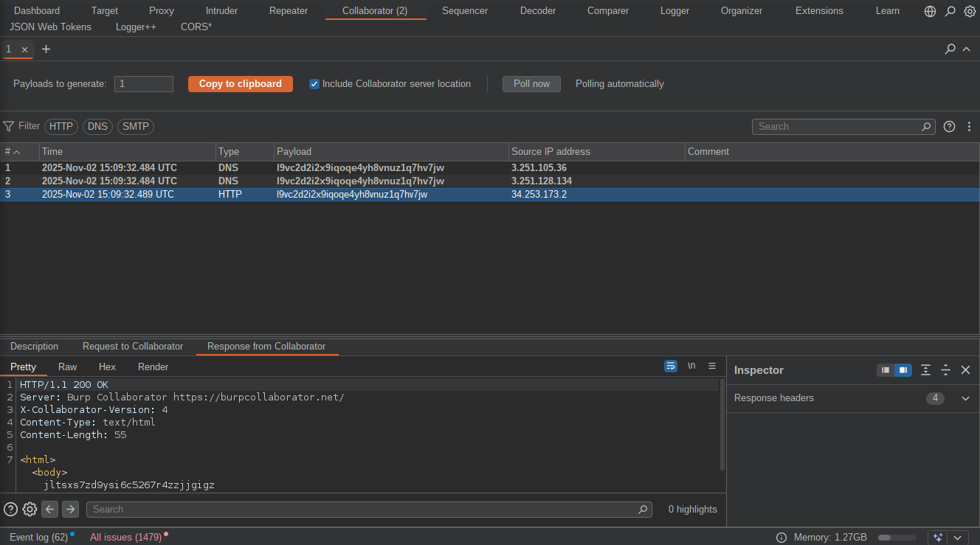The height and width of the screenshot is (545, 980).
Task: Go to previous search match arrow
Action: point(49,509)
